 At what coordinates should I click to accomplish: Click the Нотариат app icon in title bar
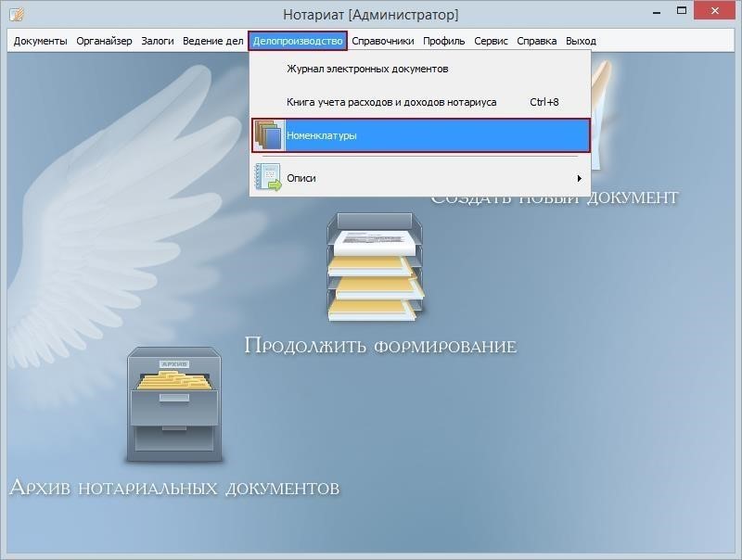pos(16,15)
